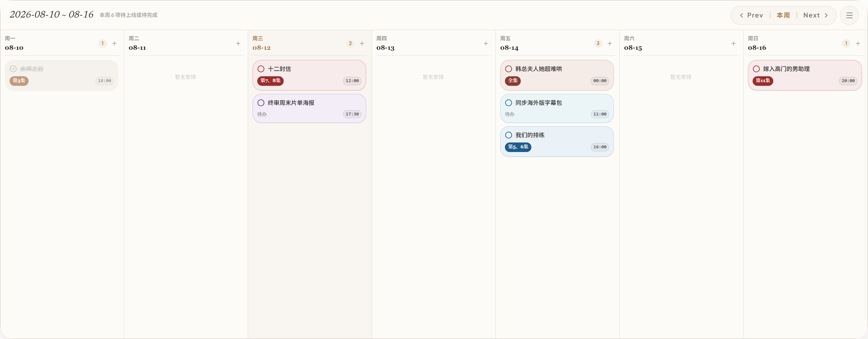Click the 第7、8集 badge on 十二封信
868x339 pixels.
coord(270,81)
